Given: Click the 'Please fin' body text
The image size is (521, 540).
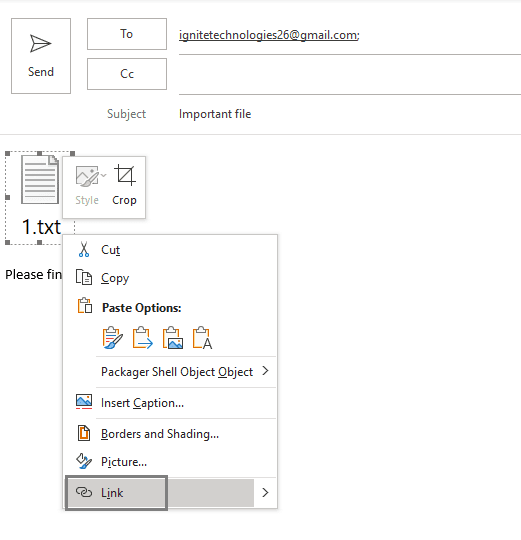Looking at the screenshot, I should tap(33, 274).
